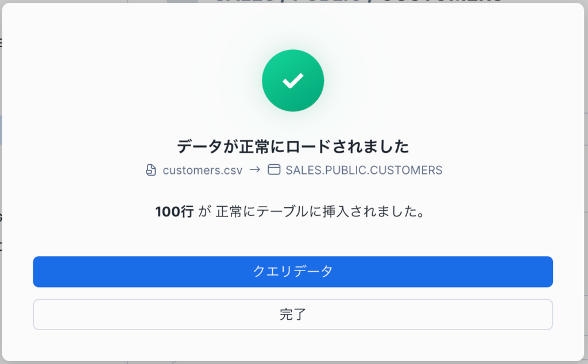Click the partially hidden icon at the upper-left edge
588x364 pixels.
click(1, 41)
